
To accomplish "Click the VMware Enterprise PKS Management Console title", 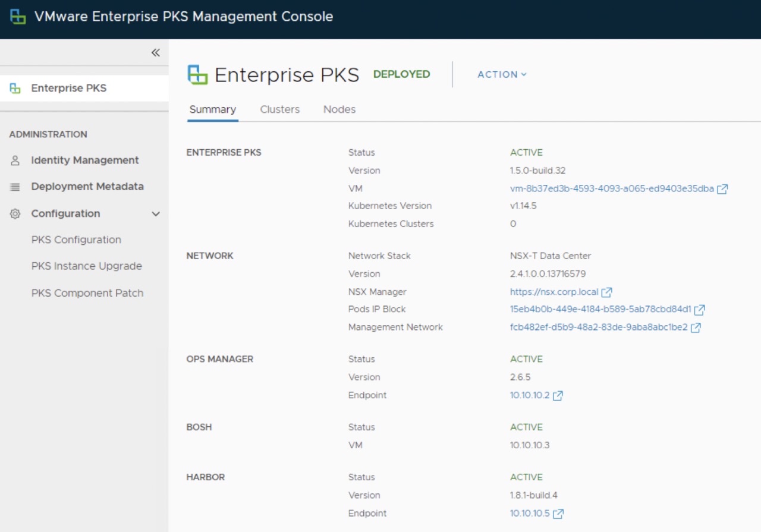I will coord(184,17).
